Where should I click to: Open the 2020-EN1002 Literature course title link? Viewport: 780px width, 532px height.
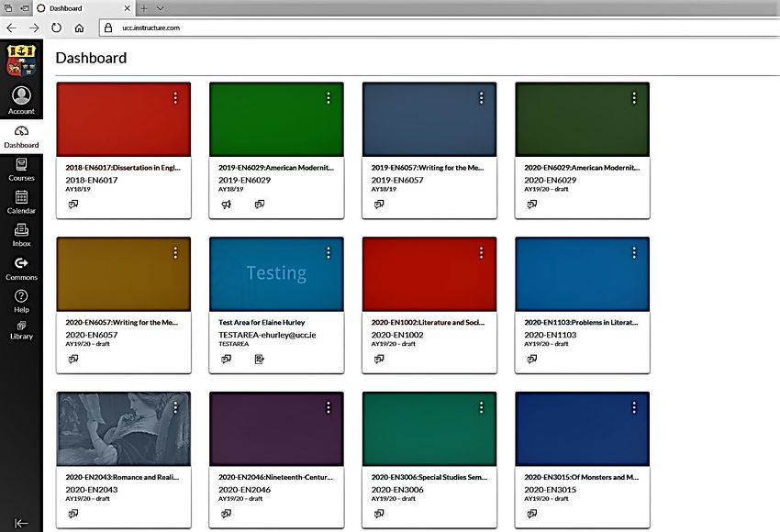point(428,323)
